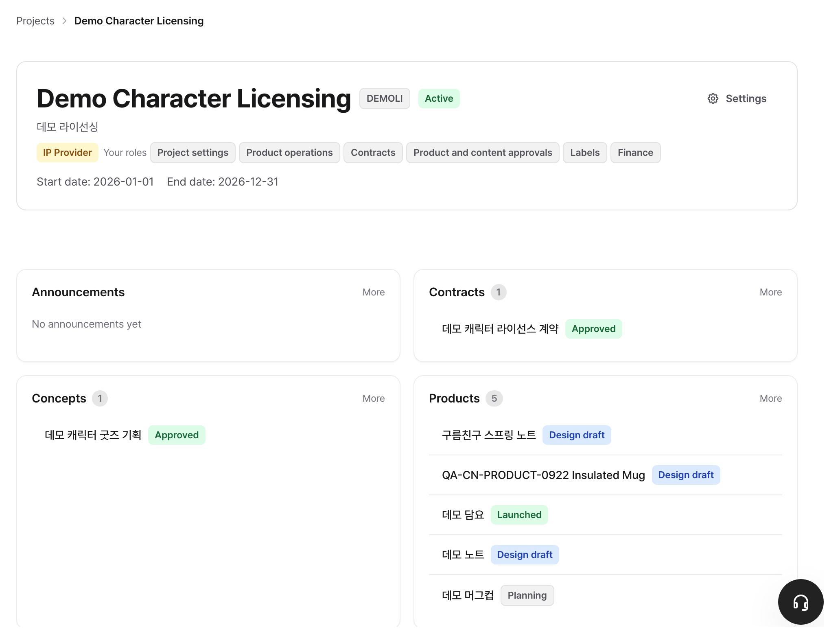This screenshot has width=840, height=643.
Task: Click Approved badge on the concept
Action: tap(177, 435)
